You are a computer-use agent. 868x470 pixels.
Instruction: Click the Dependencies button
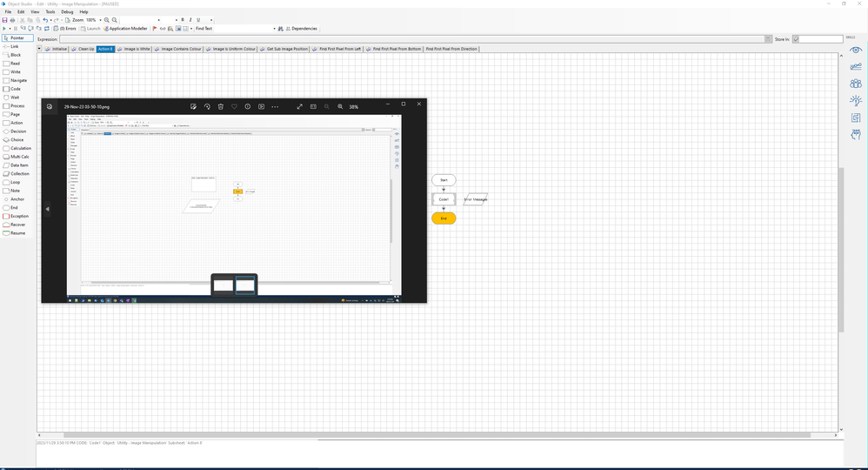click(x=300, y=29)
